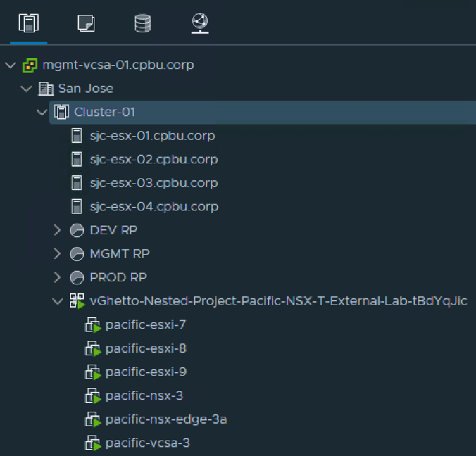Select host sjc-esx-01.cpbu.corp
This screenshot has width=476, height=456.
[152, 136]
